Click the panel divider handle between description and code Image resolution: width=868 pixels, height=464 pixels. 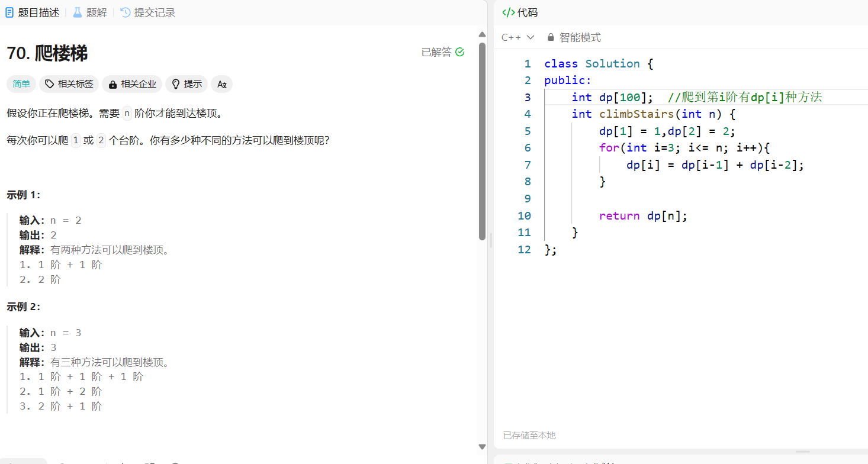click(490, 240)
